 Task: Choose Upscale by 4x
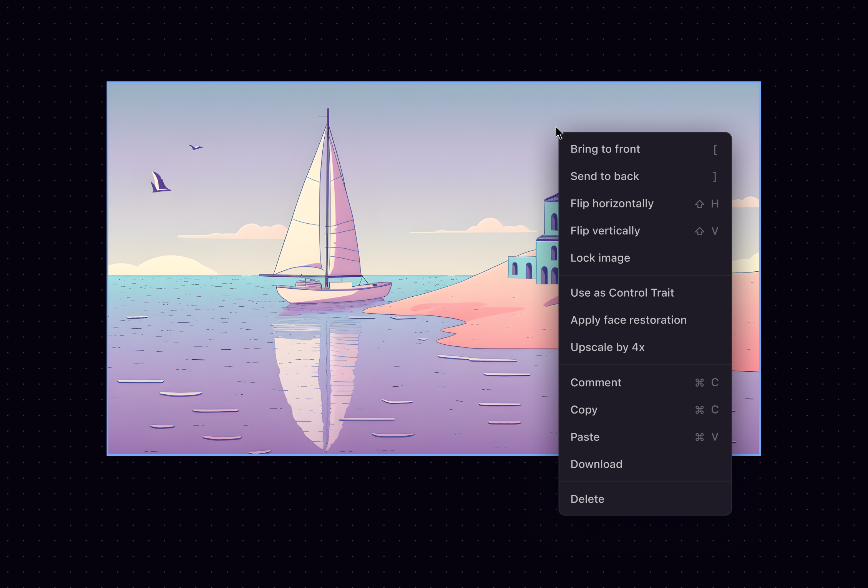[x=645, y=347]
